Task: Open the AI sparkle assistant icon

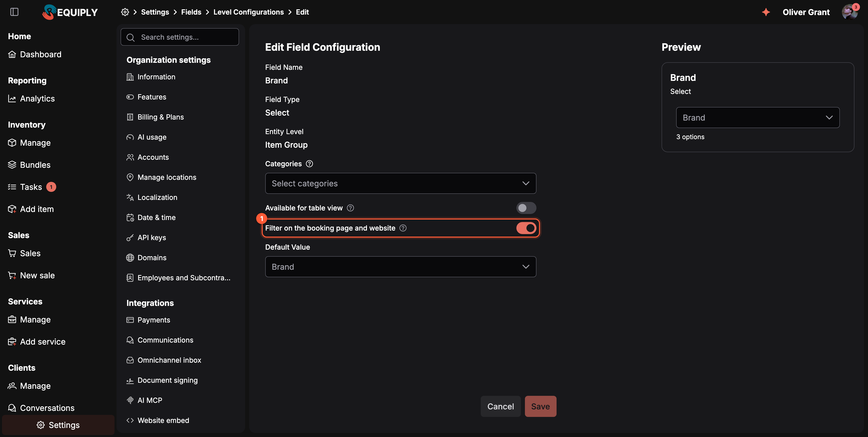Action: [x=766, y=12]
